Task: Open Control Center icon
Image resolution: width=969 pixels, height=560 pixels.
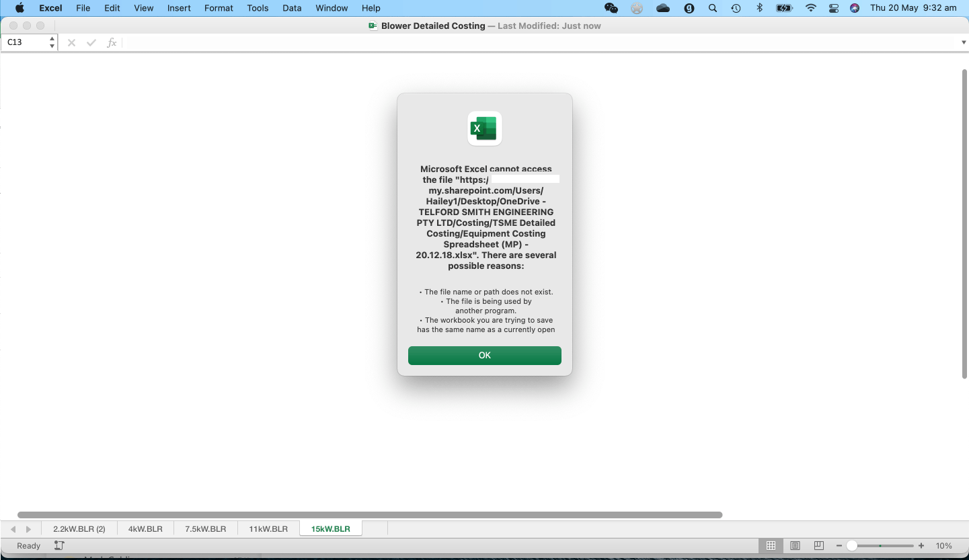Action: point(834,8)
